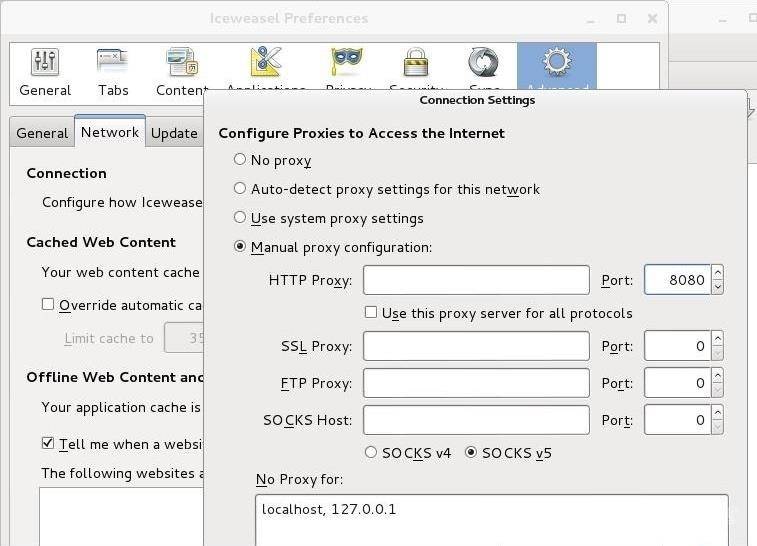Click the Connection Settings dialog title

[477, 100]
